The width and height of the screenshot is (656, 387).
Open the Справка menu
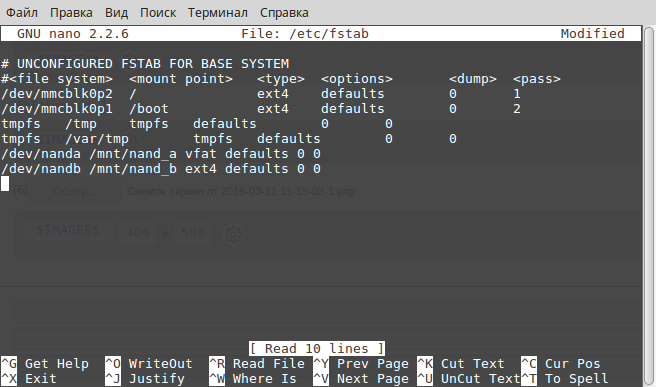pyautogui.click(x=284, y=13)
